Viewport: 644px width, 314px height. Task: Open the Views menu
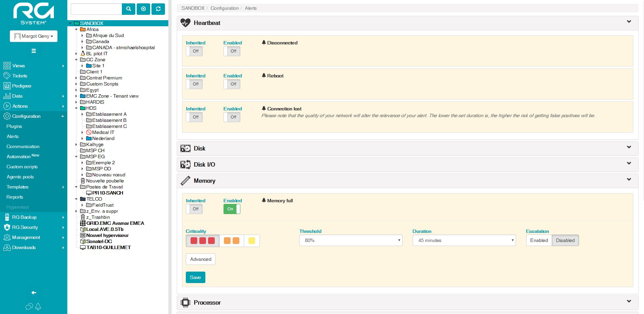(x=34, y=66)
